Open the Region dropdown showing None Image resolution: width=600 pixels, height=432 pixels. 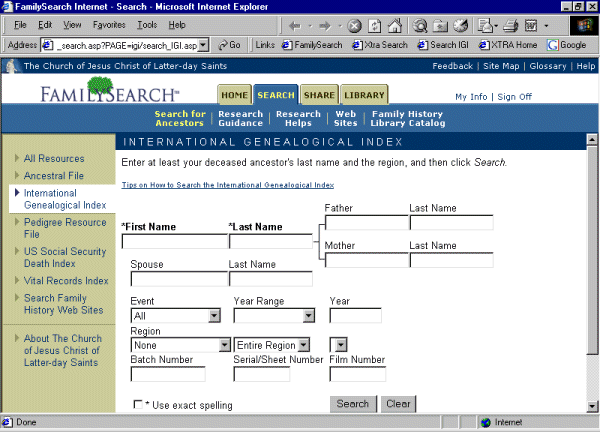pyautogui.click(x=181, y=345)
